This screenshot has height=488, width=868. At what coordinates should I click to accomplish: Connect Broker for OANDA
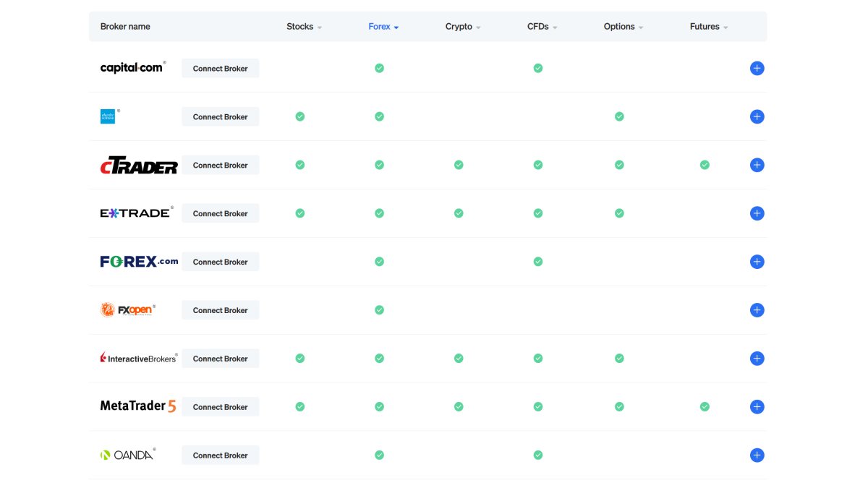221,456
